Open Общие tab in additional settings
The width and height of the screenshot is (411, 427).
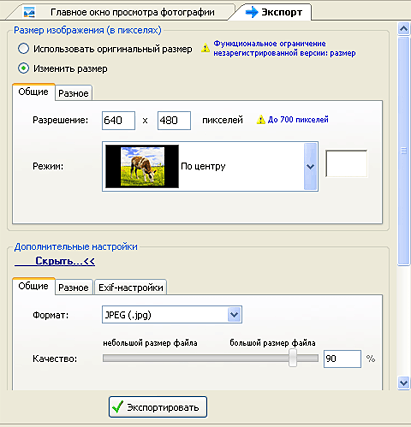click(33, 286)
